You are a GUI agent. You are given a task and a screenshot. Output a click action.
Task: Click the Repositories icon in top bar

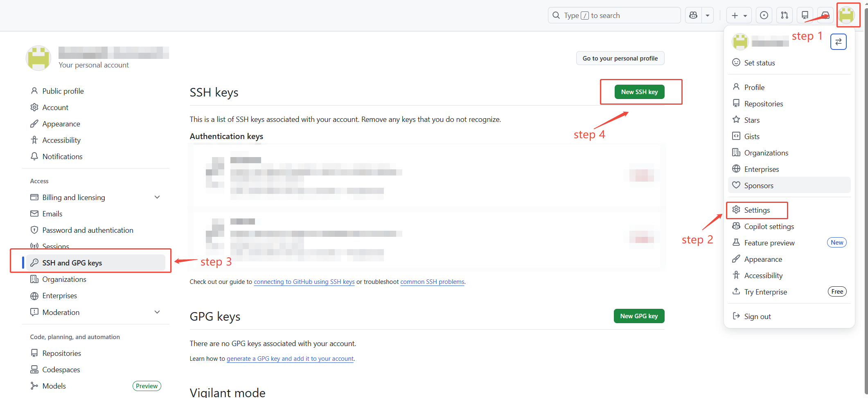click(805, 16)
